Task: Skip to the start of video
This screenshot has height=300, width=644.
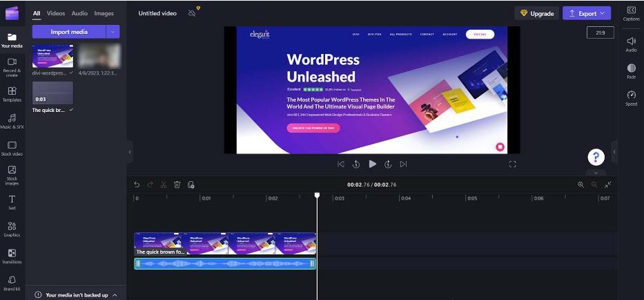Action: tap(340, 165)
